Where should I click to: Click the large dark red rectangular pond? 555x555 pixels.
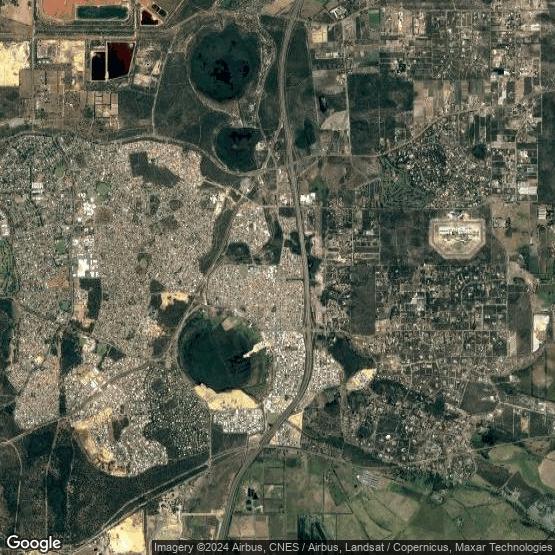[120, 60]
